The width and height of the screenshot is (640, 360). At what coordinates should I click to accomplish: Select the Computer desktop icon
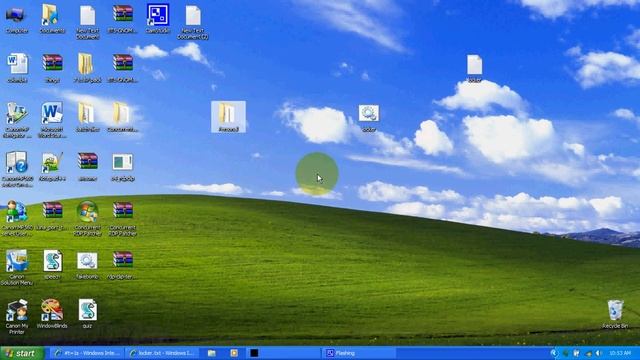click(x=16, y=19)
